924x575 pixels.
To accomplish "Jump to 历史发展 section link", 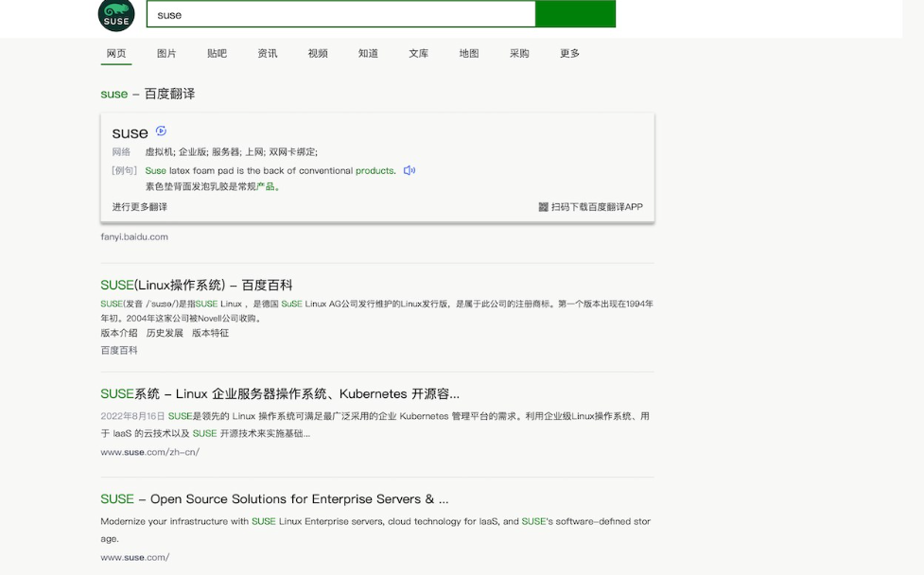I will 165,333.
